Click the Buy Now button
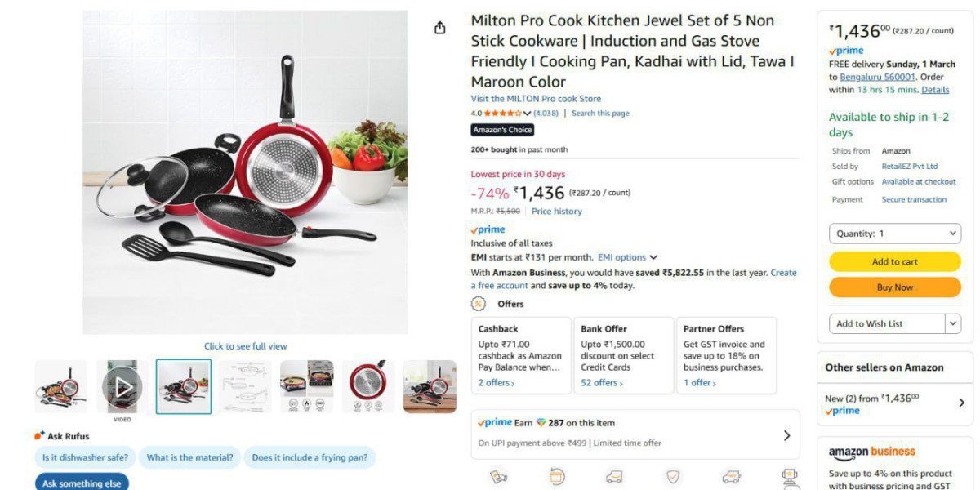 (x=894, y=287)
